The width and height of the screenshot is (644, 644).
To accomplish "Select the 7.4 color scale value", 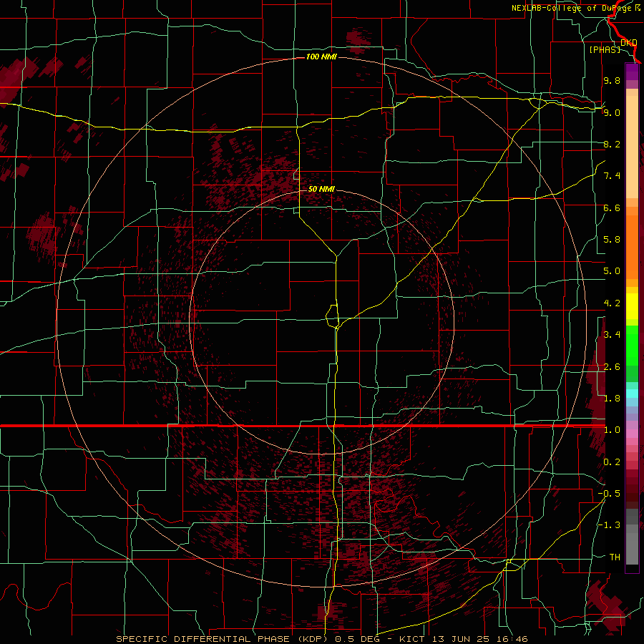I will [612, 176].
